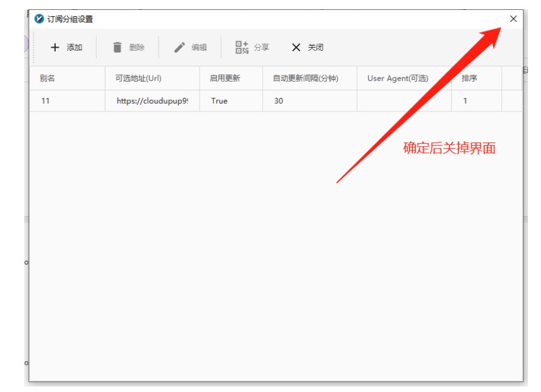The width and height of the screenshot is (541, 392).
Task: Sort by the 别名 column header
Action: click(68, 78)
